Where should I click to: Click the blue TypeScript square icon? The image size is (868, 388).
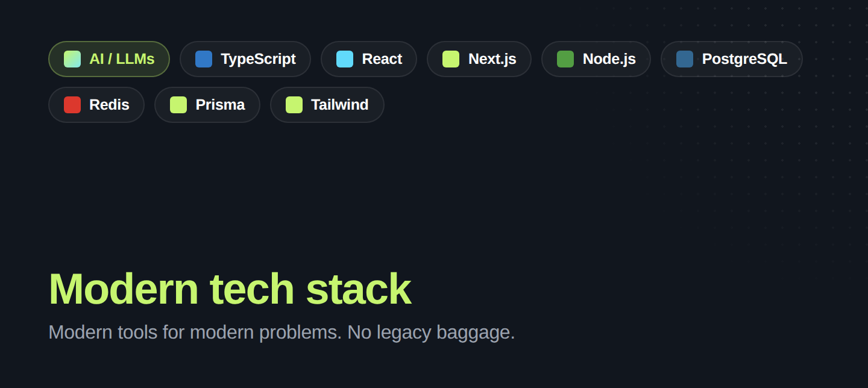[x=204, y=59]
